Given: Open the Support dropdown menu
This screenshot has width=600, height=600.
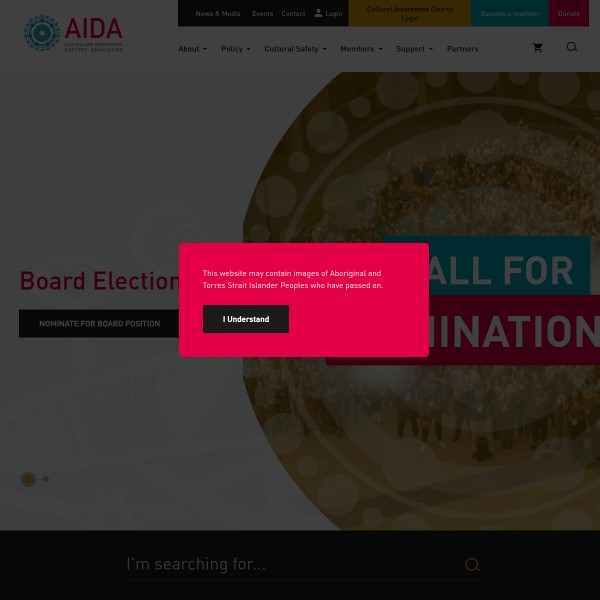Looking at the screenshot, I should coord(414,49).
